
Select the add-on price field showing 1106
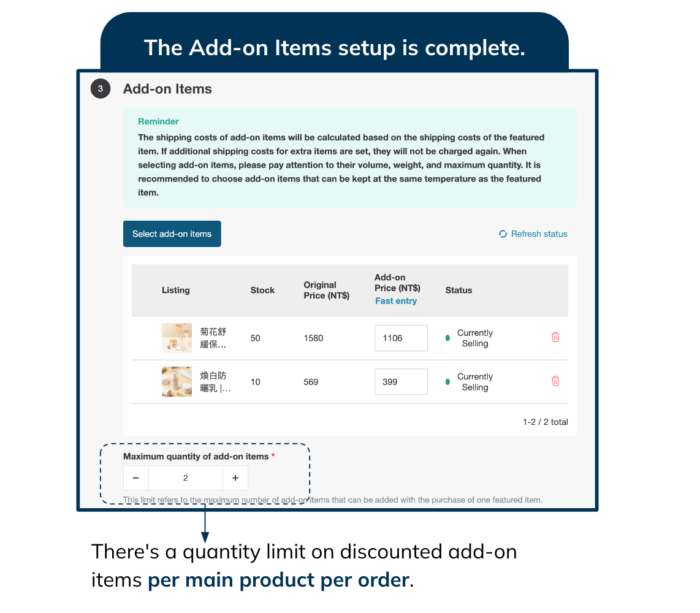pos(401,338)
